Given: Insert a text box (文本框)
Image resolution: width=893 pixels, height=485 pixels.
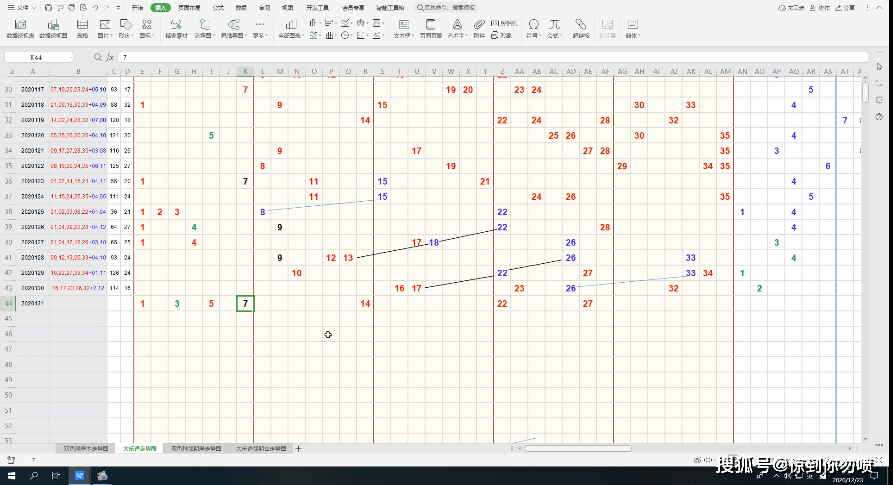Looking at the screenshot, I should 402,26.
